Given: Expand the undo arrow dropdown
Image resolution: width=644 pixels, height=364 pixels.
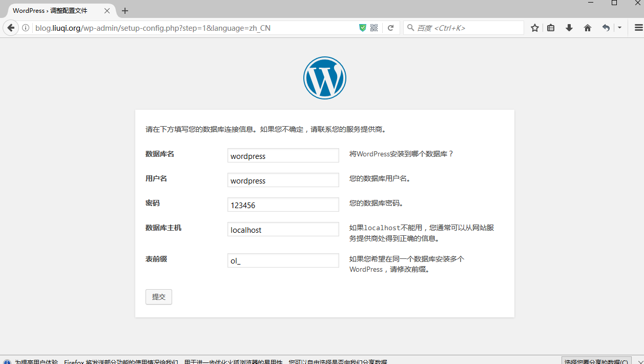Looking at the screenshot, I should coord(619,28).
